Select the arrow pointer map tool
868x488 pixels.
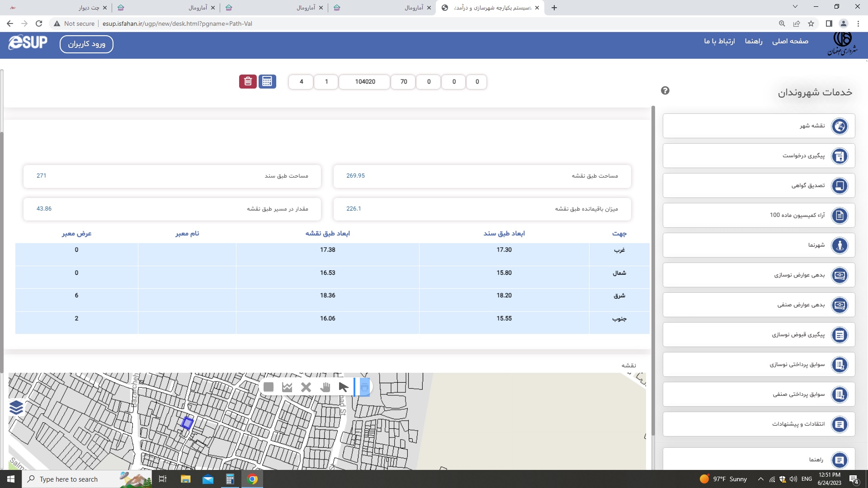tap(344, 387)
